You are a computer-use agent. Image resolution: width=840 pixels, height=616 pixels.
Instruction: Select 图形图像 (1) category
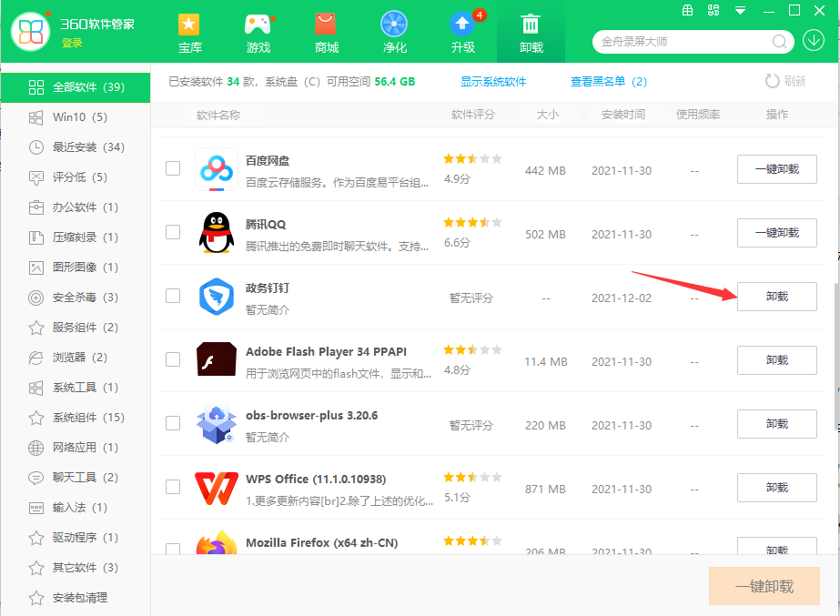76,268
